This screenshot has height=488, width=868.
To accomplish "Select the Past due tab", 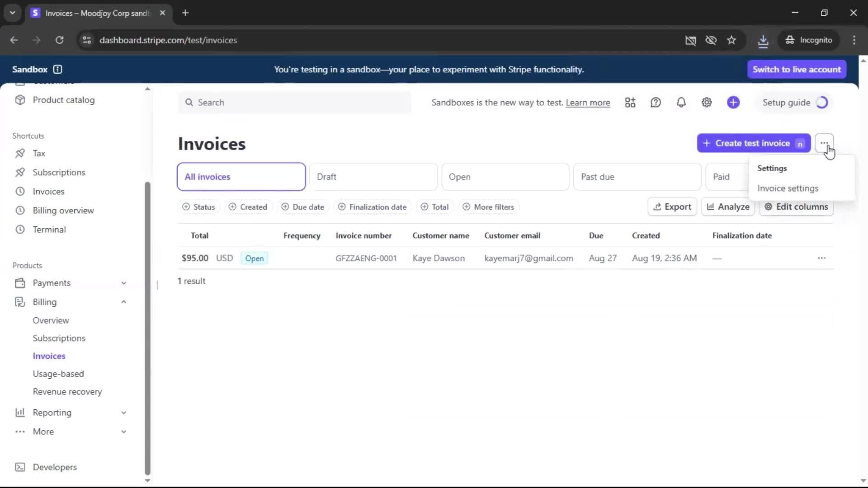I will click(637, 177).
